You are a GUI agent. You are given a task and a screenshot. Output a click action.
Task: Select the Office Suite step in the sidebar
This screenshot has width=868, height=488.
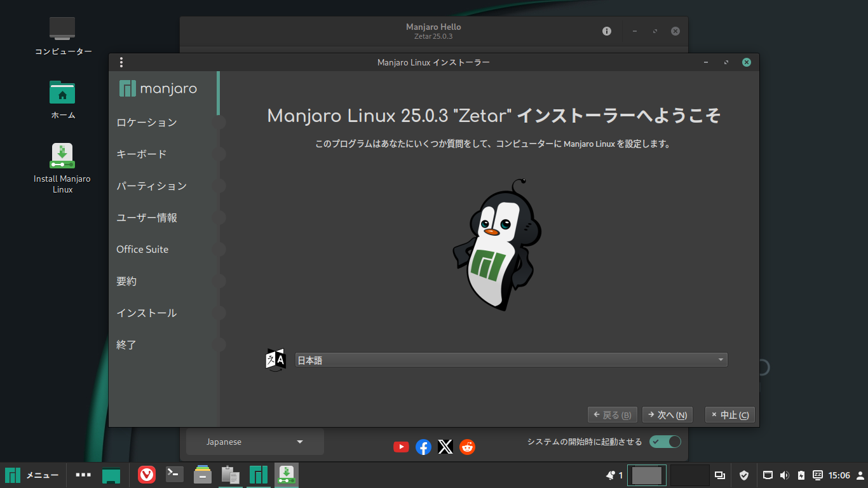pos(142,250)
